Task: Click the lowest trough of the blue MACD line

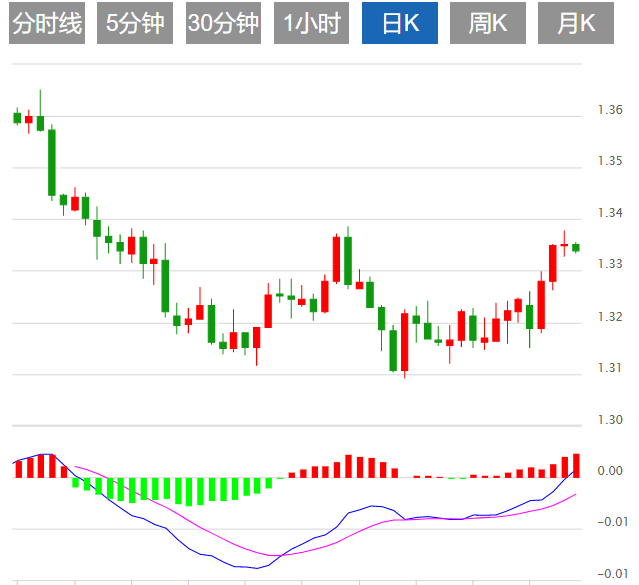Action: [255, 567]
